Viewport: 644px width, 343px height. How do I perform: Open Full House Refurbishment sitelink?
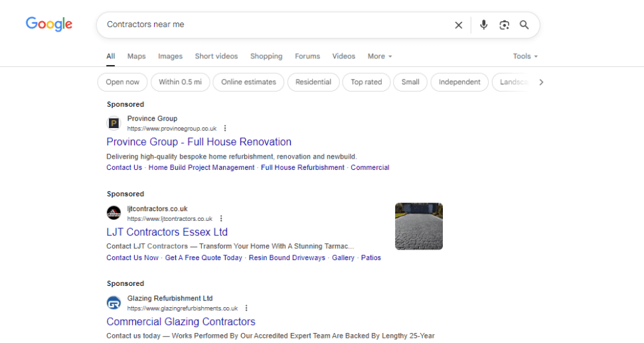point(303,167)
